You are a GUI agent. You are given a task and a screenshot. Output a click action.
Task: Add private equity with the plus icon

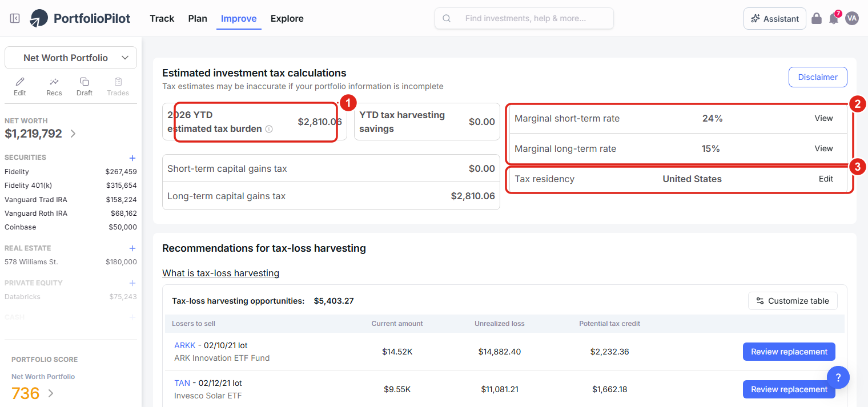coord(132,283)
